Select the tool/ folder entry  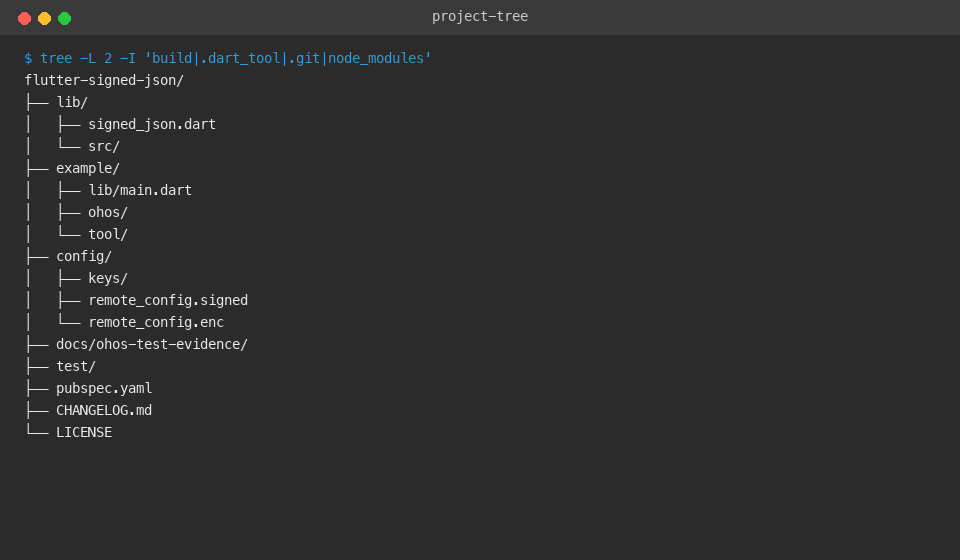pyautogui.click(x=108, y=234)
